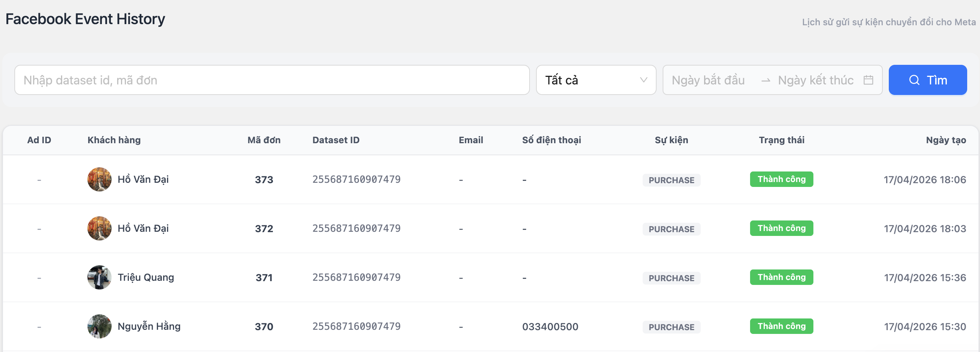980x352 pixels.
Task: Click the PURCHASE event tag for order 372
Action: (671, 229)
